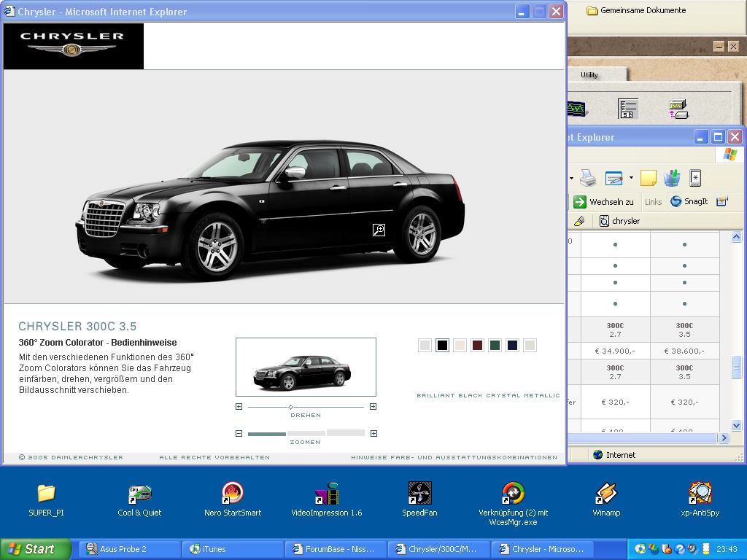Open dropdown arrow left of Print icon

(571, 178)
